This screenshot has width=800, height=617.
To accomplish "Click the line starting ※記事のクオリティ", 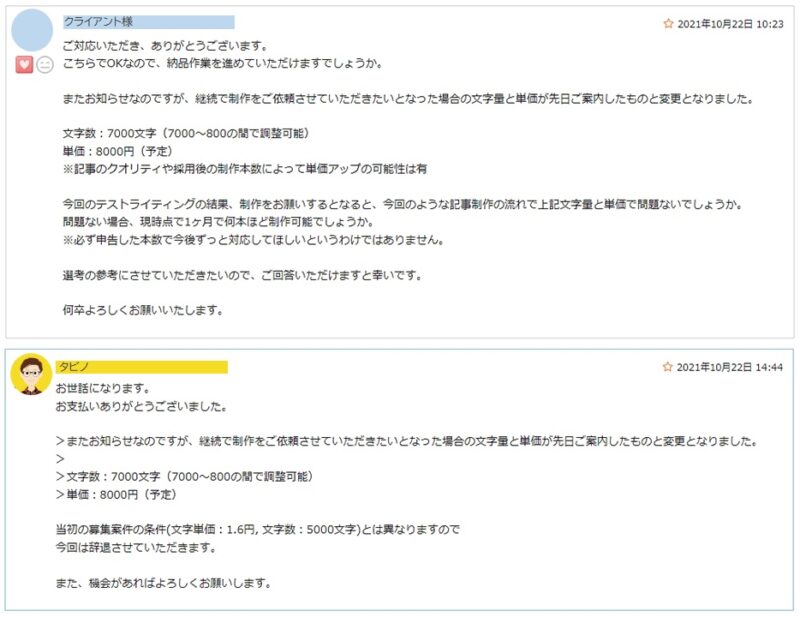I will click(245, 169).
